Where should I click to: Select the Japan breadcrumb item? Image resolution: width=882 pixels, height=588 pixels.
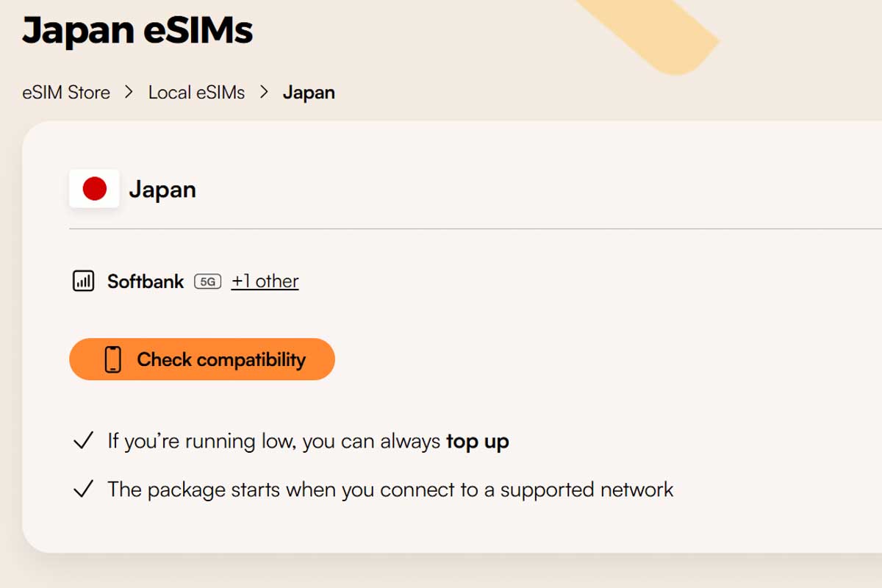(x=309, y=93)
